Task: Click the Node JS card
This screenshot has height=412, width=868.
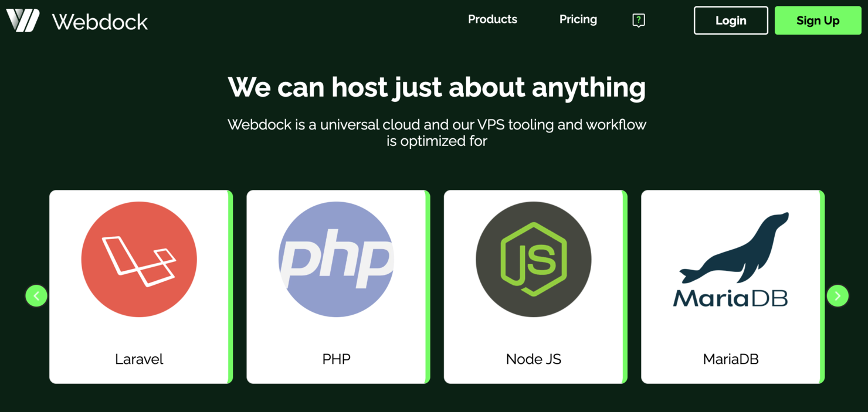Action: [533, 286]
